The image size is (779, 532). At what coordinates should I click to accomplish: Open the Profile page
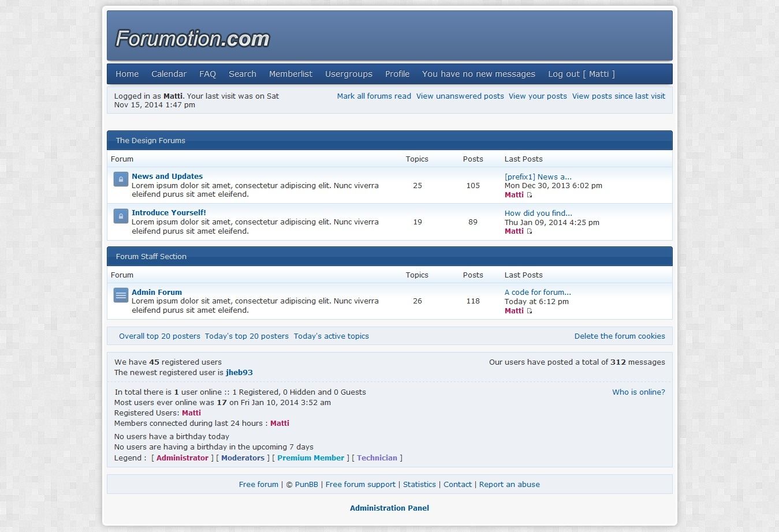click(397, 74)
